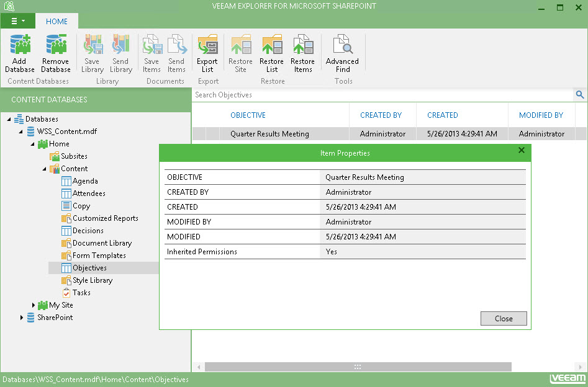This screenshot has height=387, width=588.
Task: Click the Close button in Item Properties
Action: (504, 318)
